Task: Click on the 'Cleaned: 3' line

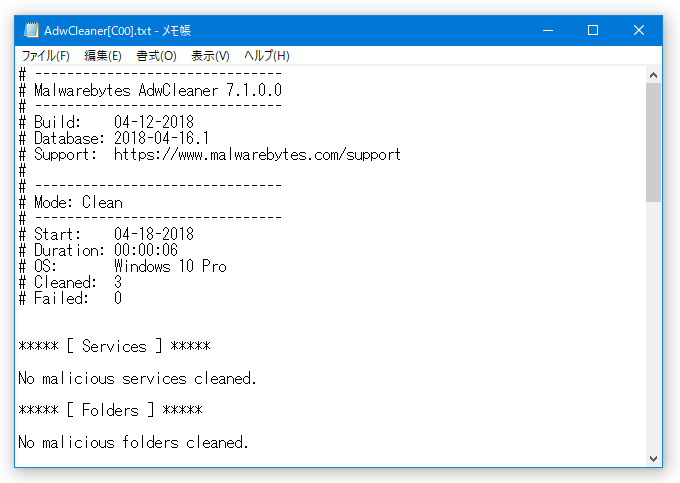Action: (70, 283)
